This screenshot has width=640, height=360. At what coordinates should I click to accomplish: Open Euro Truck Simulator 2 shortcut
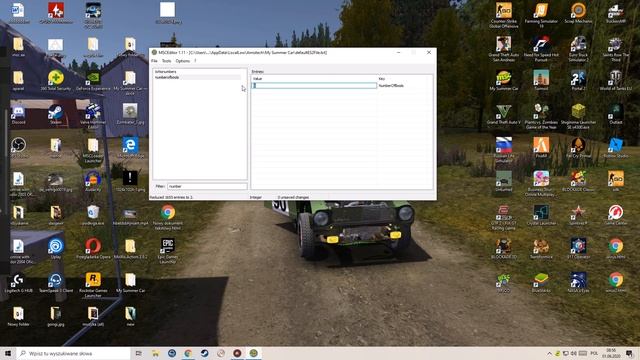pyautogui.click(x=578, y=49)
